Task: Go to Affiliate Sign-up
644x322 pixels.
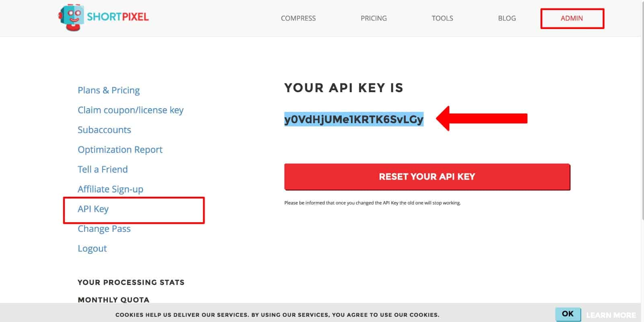Action: pos(110,189)
